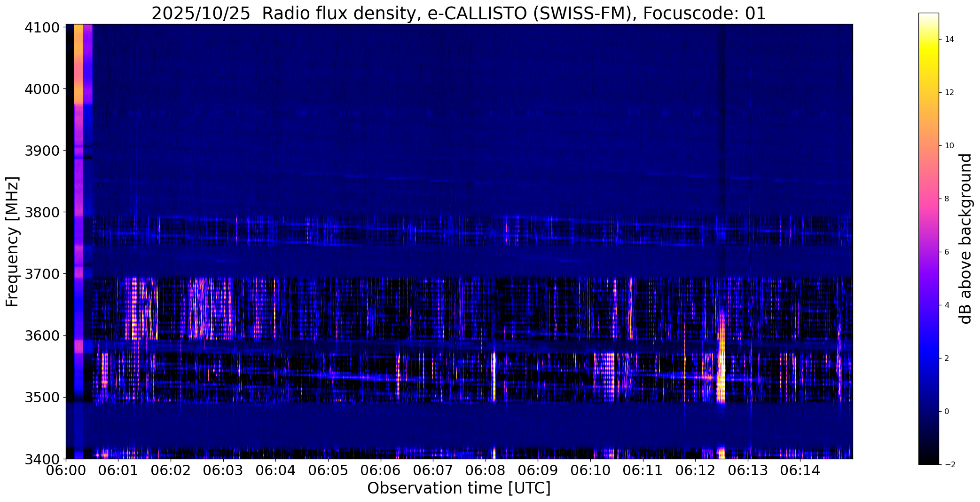Click the plot title mentioning e-CALLISTO (SWISS-FM)

pyautogui.click(x=459, y=13)
